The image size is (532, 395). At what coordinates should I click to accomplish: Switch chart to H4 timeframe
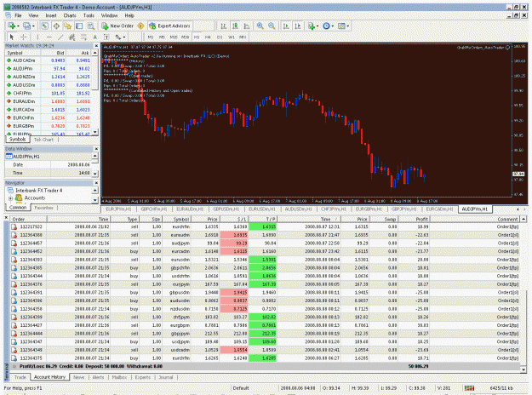(208, 37)
